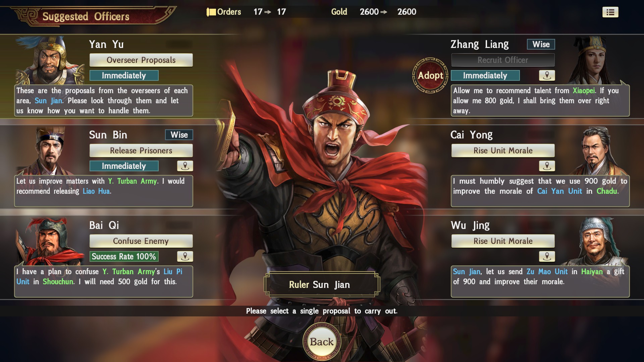The width and height of the screenshot is (644, 362).
Task: Show Zhang Liang's proposal location pin
Action: click(547, 75)
